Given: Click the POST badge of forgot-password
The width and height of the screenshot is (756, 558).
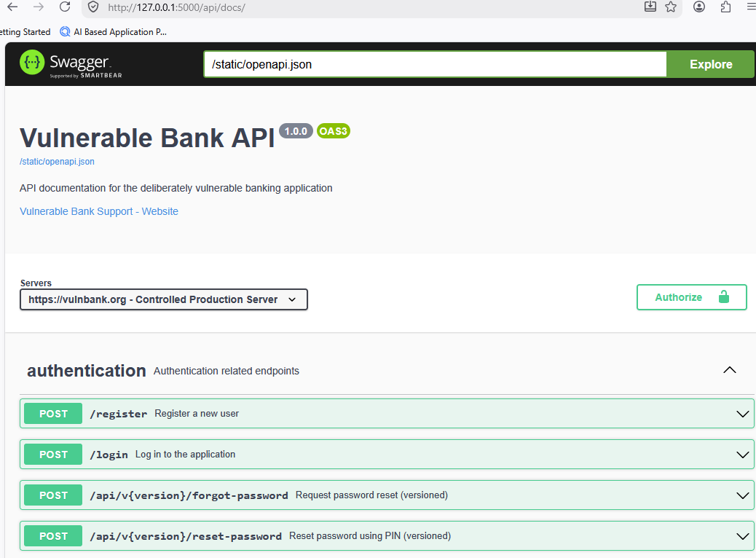Looking at the screenshot, I should tap(53, 495).
